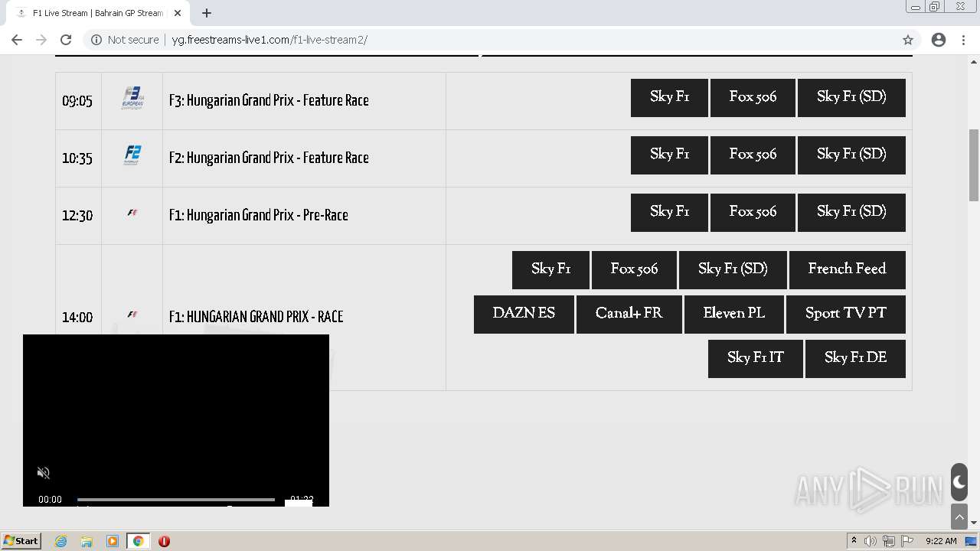Click the F3 European championship logo
The width and height of the screenshot is (980, 551).
tap(132, 99)
